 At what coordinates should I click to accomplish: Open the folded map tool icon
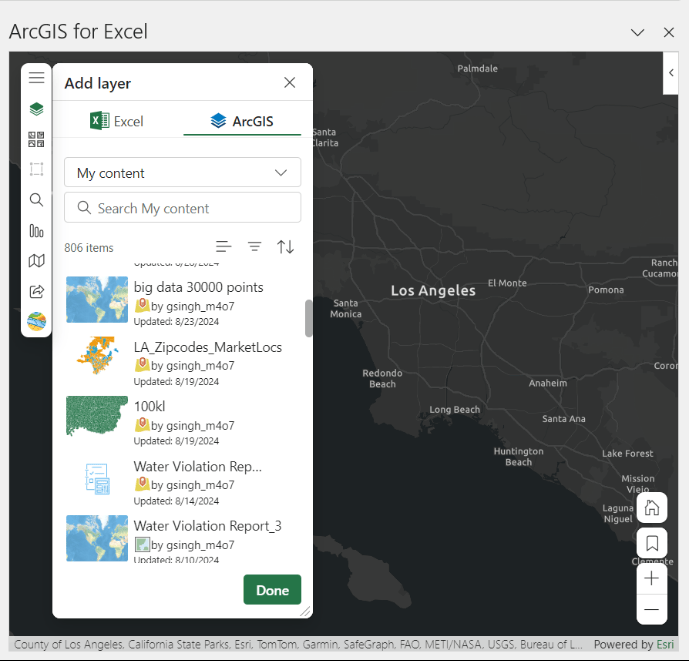pyautogui.click(x=36, y=261)
